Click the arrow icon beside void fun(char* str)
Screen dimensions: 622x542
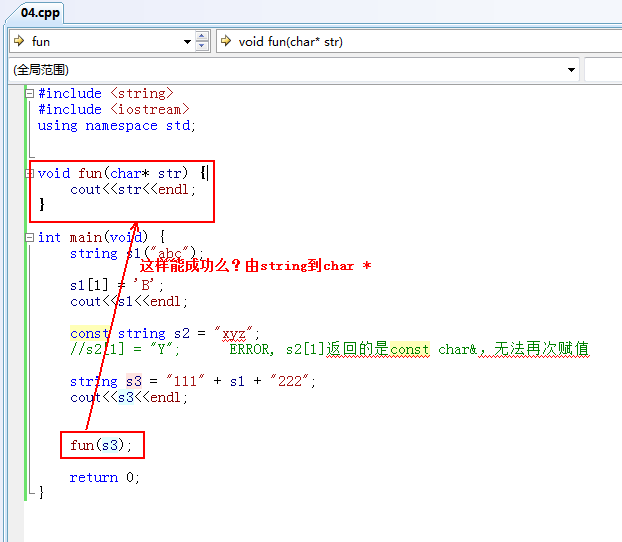pos(226,41)
